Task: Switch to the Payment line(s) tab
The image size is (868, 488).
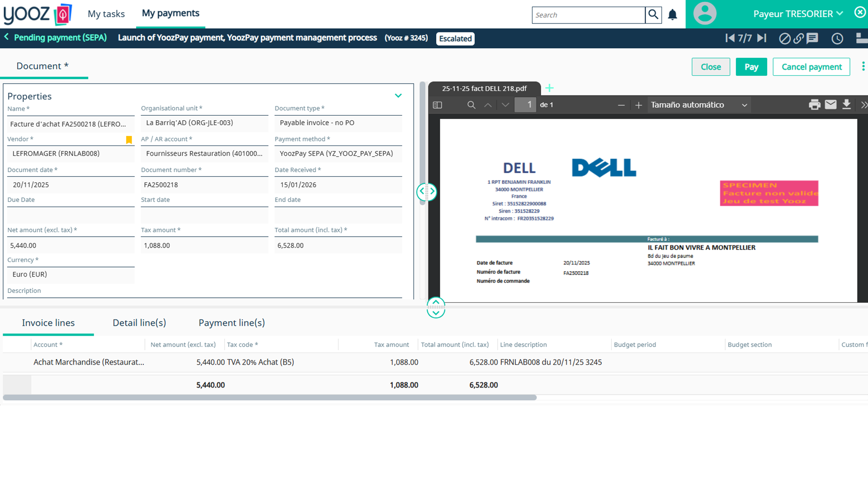Action: tap(231, 323)
